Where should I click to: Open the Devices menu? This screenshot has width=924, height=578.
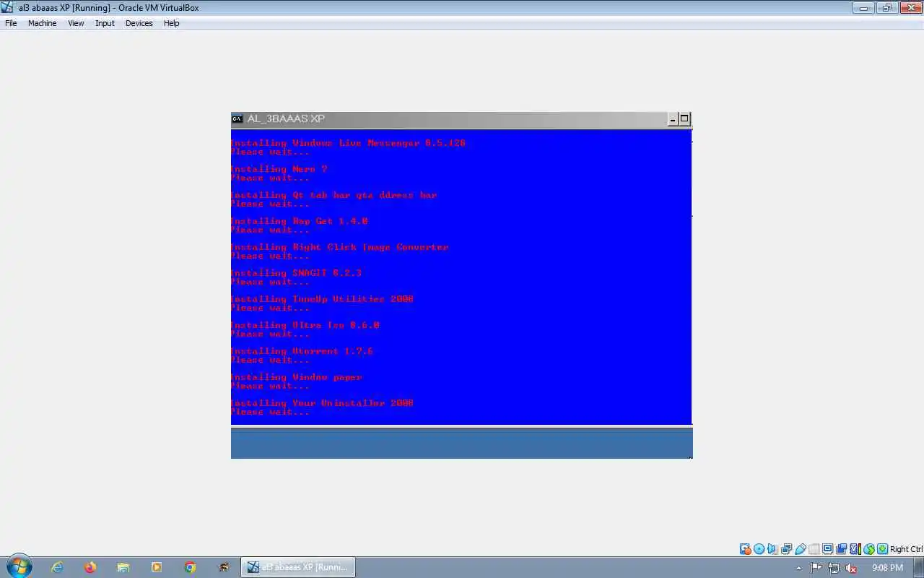139,23
